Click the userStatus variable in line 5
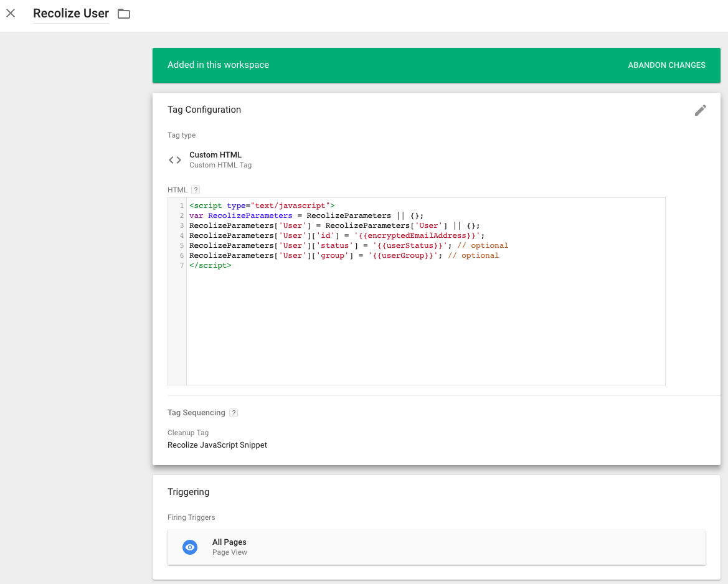Viewport: 728px width, 584px height. point(410,245)
